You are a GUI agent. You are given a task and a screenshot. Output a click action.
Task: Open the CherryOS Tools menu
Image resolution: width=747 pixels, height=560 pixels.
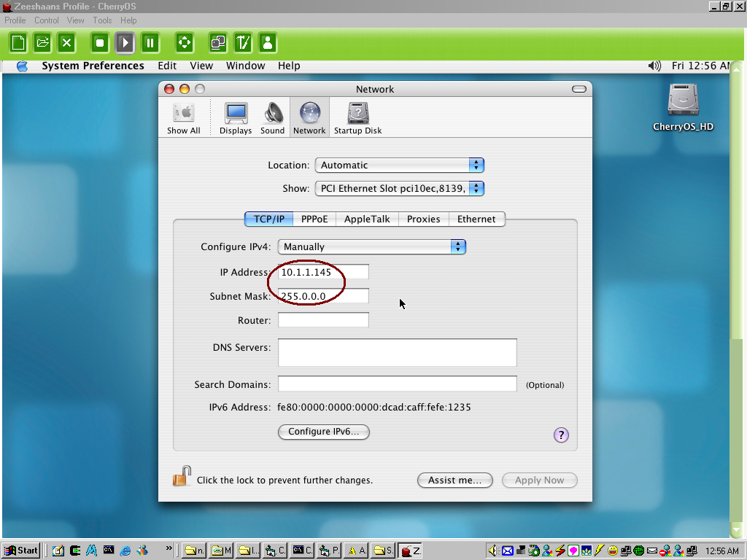pyautogui.click(x=102, y=20)
